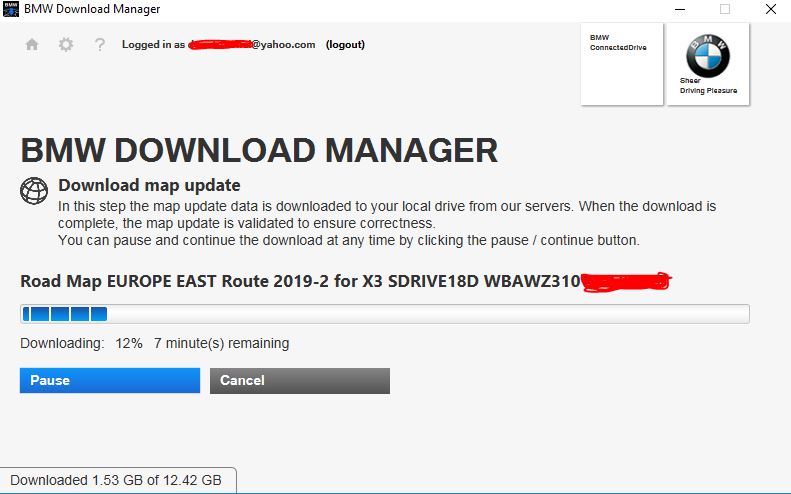The image size is (791, 494).
Task: Log out using the (logout) link
Action: (x=345, y=44)
